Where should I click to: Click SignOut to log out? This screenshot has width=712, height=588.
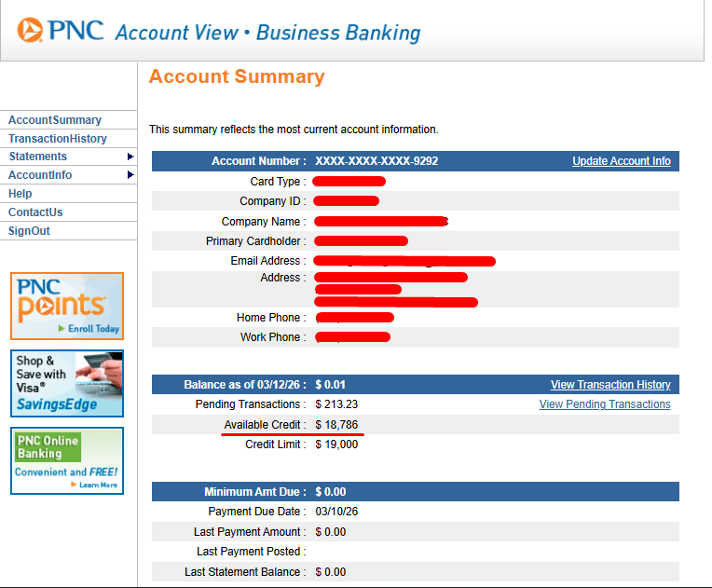click(29, 231)
